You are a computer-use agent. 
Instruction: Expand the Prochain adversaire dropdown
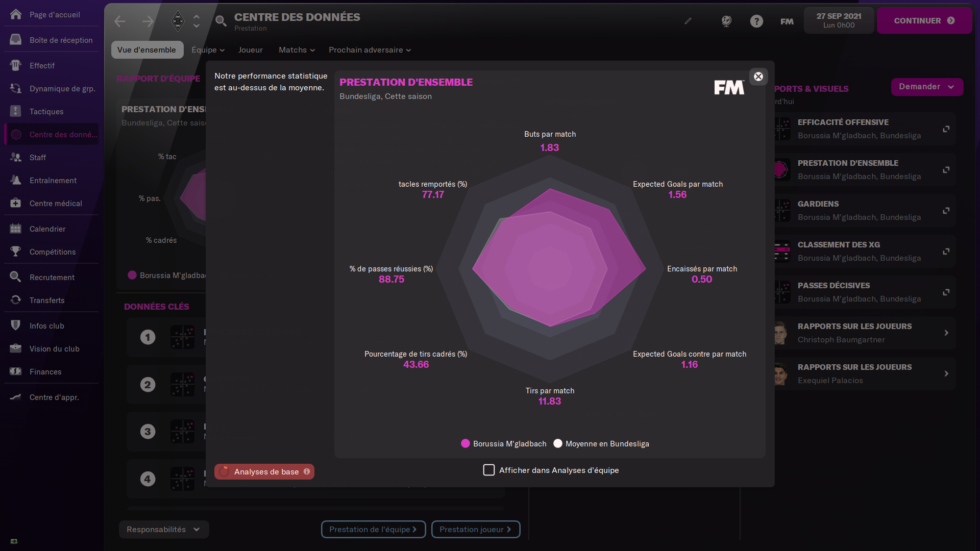point(370,50)
